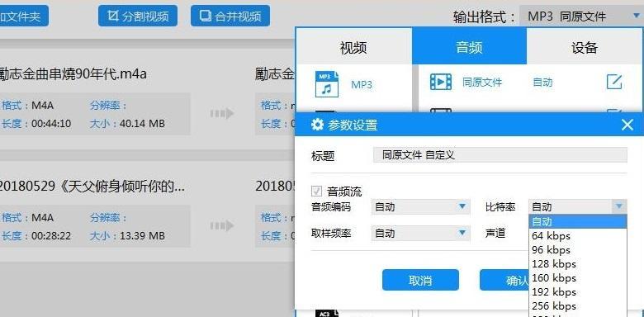The width and height of the screenshot is (644, 317).
Task: Select file 勵志金曲串燒90年代.m4a
Action: tap(73, 74)
